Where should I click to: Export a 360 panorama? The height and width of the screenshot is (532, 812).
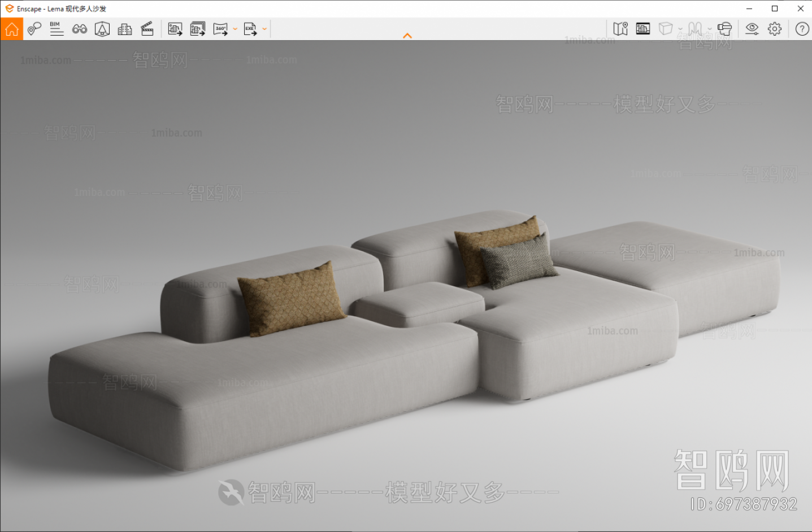(220, 29)
